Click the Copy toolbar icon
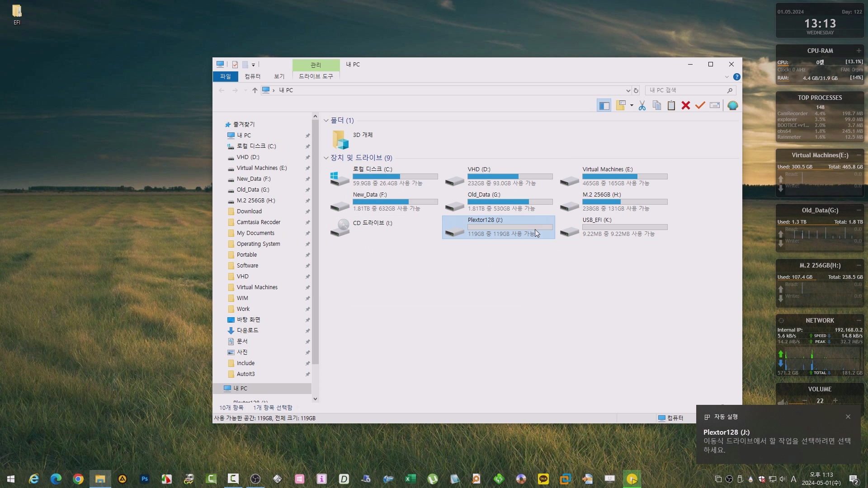The height and width of the screenshot is (488, 868). [x=657, y=106]
